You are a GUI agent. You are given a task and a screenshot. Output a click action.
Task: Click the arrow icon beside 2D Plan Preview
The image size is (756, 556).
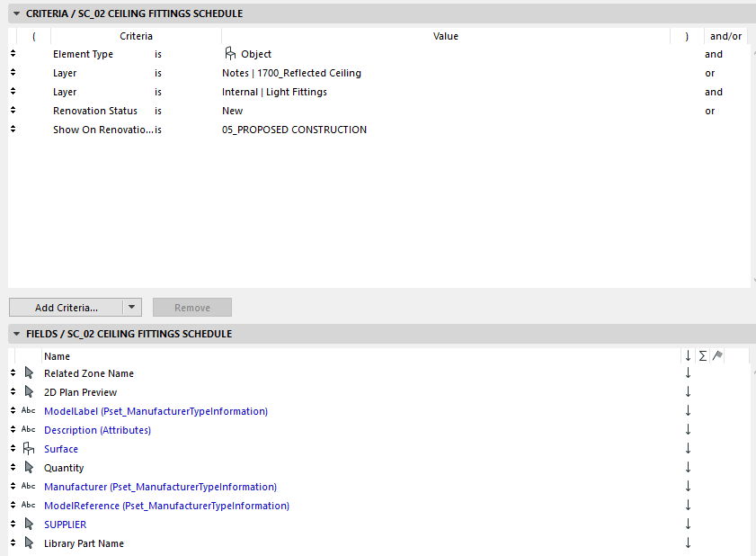[x=29, y=391]
